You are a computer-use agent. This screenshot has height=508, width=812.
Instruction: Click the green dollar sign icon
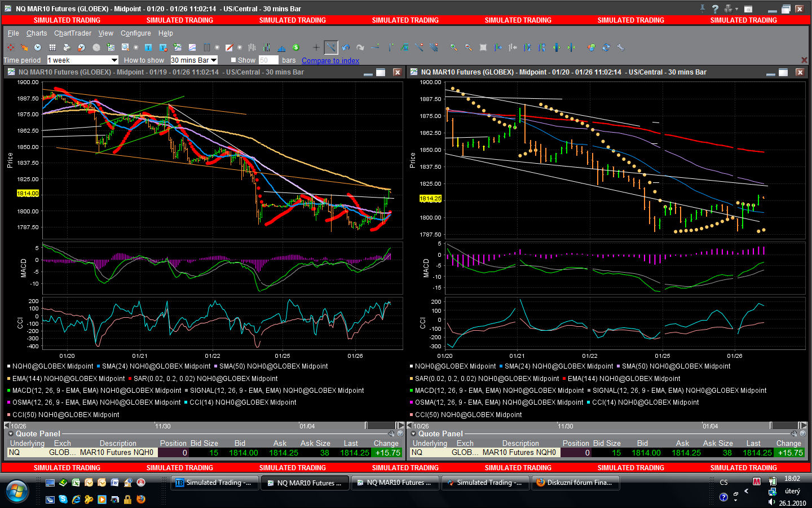[x=295, y=47]
